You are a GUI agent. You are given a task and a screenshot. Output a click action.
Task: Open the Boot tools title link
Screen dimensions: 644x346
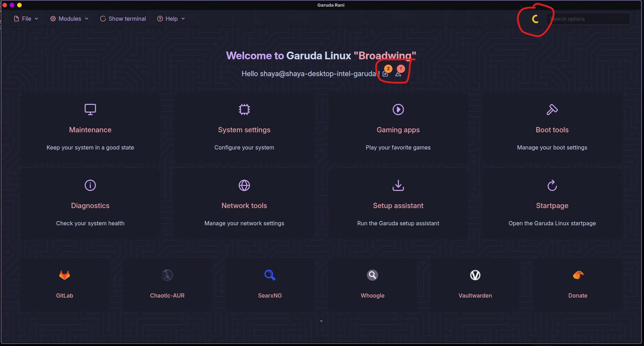pyautogui.click(x=552, y=130)
